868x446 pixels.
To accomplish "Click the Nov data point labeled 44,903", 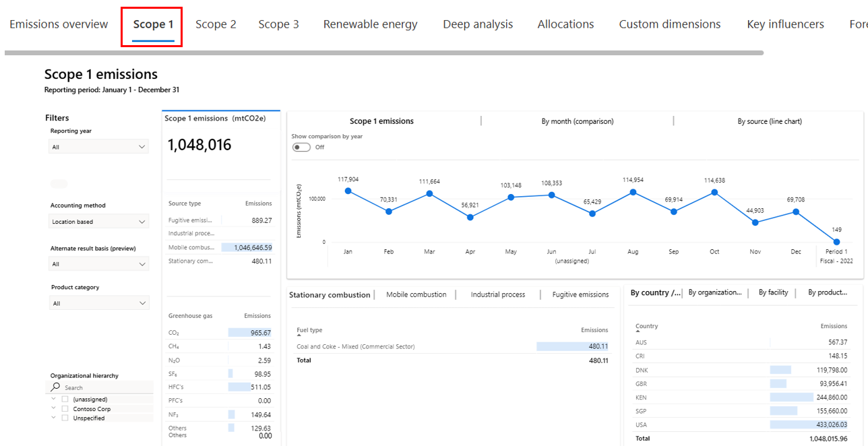I will [x=755, y=222].
